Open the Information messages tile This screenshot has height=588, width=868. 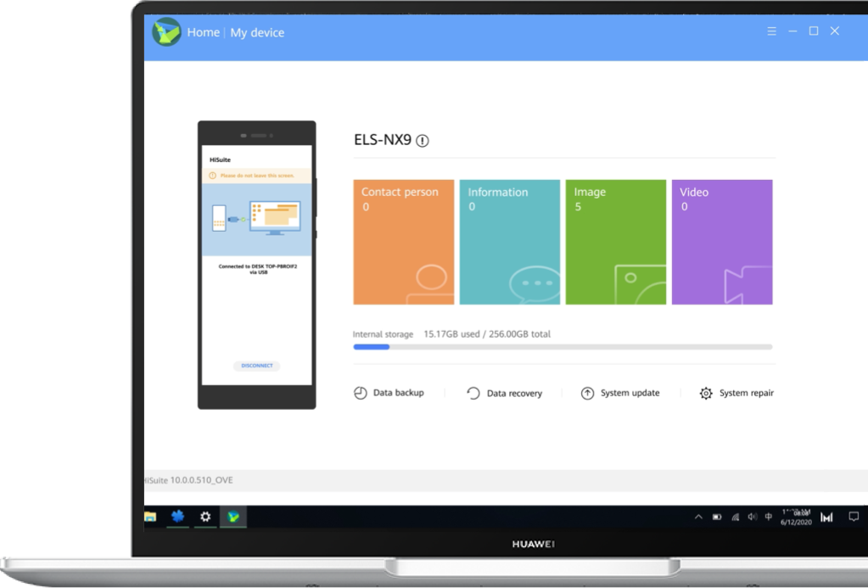509,242
